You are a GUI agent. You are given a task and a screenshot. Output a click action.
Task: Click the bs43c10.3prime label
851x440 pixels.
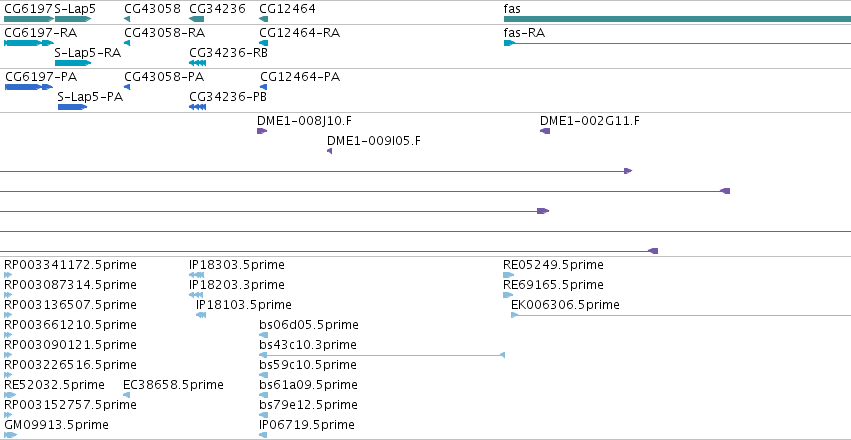pos(308,345)
